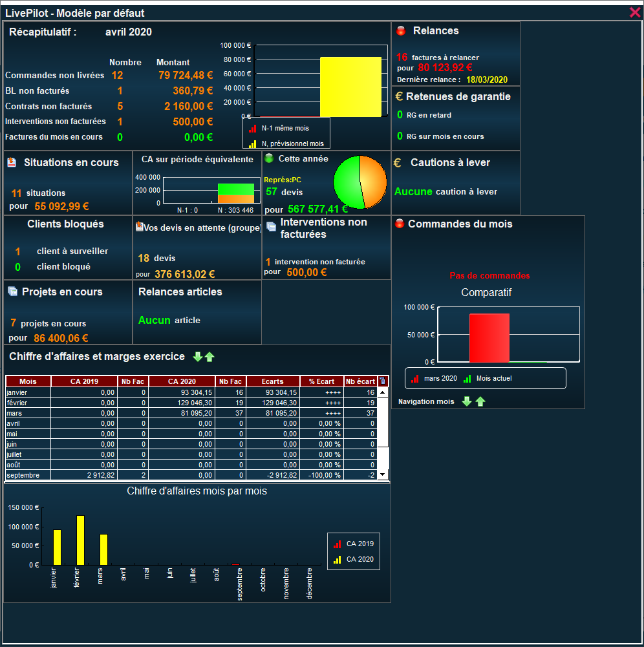
Task: Click the Cette année pie chart
Action: 360,182
